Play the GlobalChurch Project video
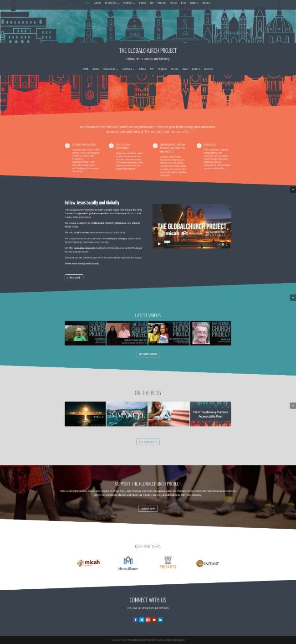The width and height of the screenshot is (296, 644). [x=159, y=244]
